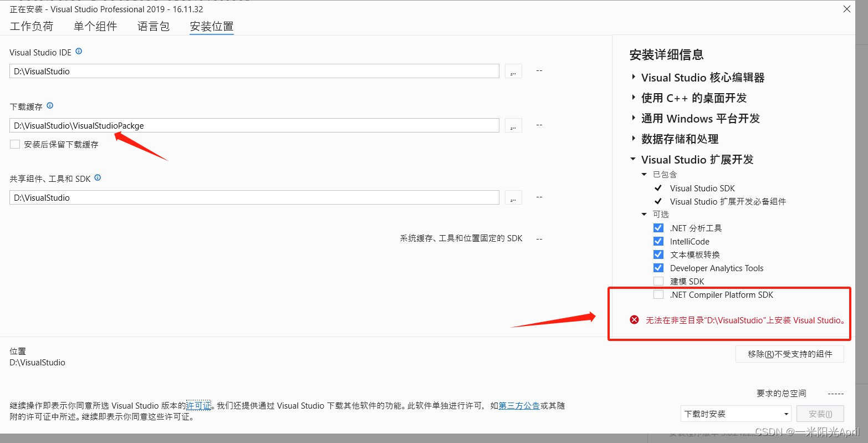The width and height of the screenshot is (868, 443).
Task: Browse for download cache folder
Action: (x=513, y=125)
